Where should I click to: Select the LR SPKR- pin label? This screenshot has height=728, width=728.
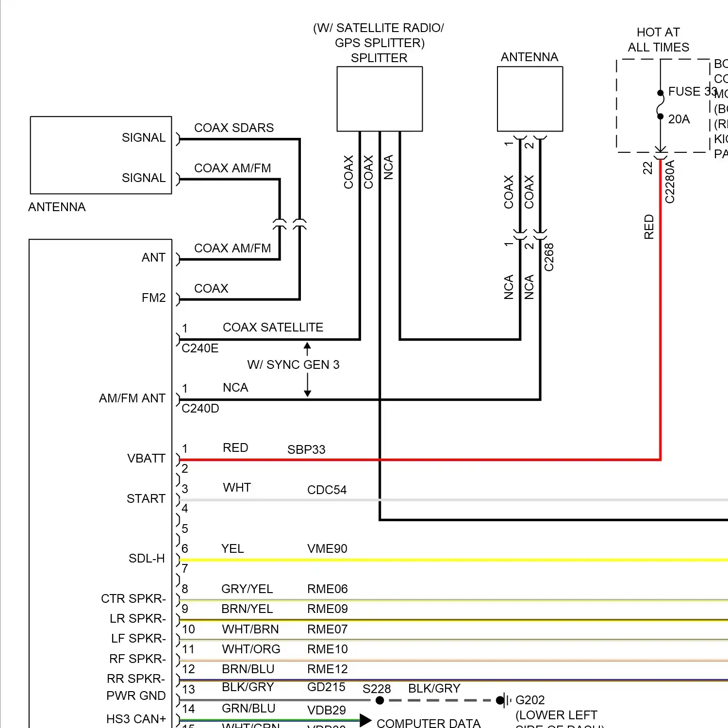(x=138, y=618)
